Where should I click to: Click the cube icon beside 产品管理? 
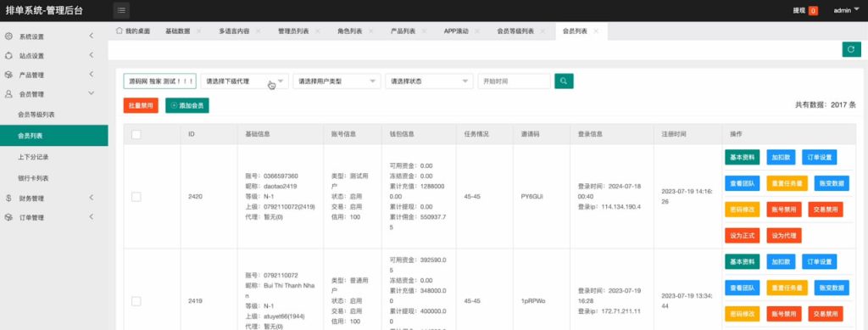(x=8, y=75)
